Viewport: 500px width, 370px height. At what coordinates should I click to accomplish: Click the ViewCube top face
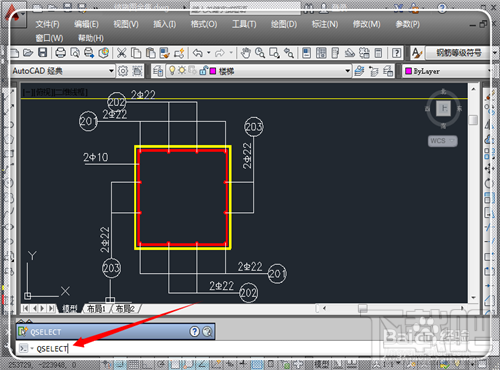point(444,108)
